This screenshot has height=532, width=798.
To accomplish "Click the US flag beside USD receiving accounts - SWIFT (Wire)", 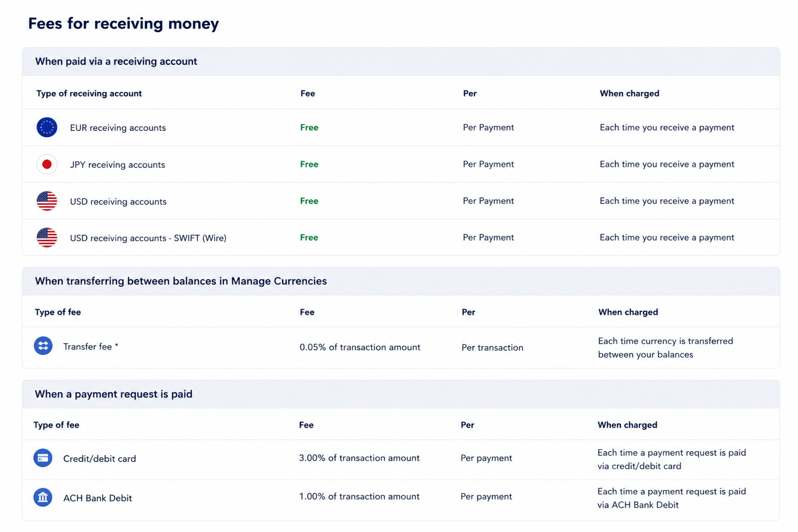I will click(47, 237).
